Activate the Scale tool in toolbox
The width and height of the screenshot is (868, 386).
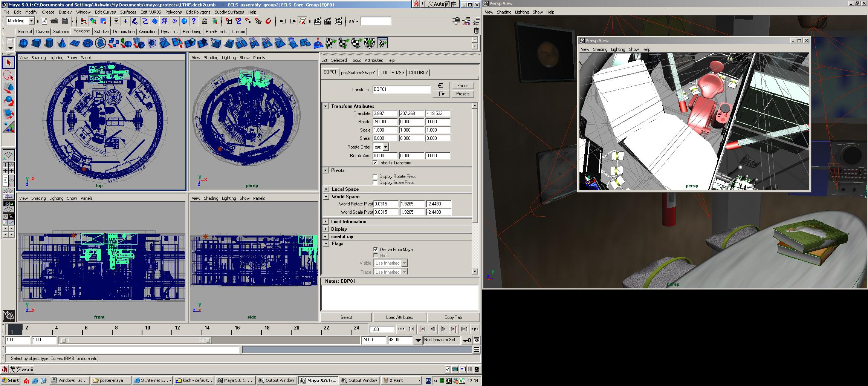click(x=8, y=114)
